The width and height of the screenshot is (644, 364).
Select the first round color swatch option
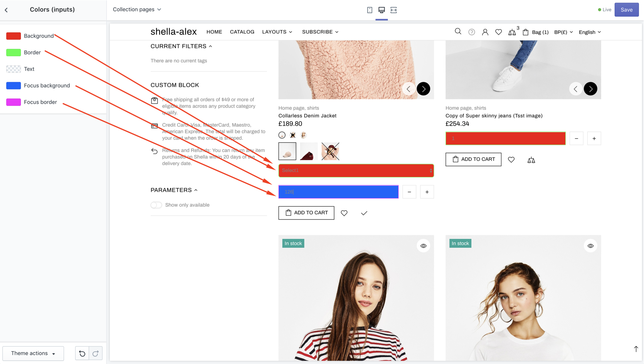click(x=282, y=135)
